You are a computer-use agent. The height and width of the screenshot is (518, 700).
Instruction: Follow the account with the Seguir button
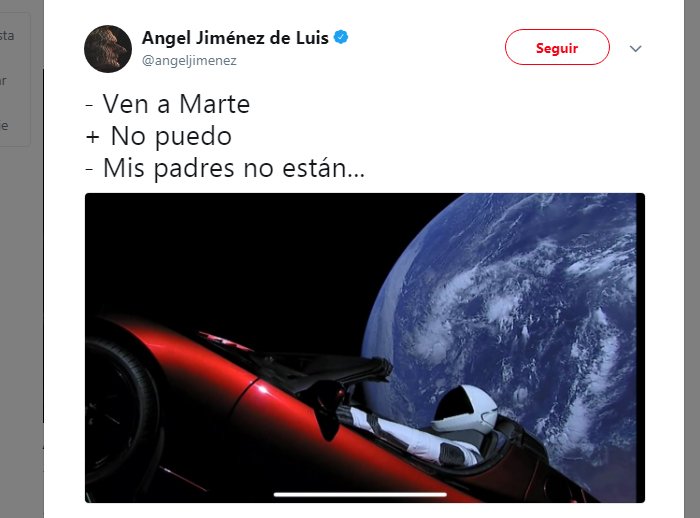click(557, 47)
